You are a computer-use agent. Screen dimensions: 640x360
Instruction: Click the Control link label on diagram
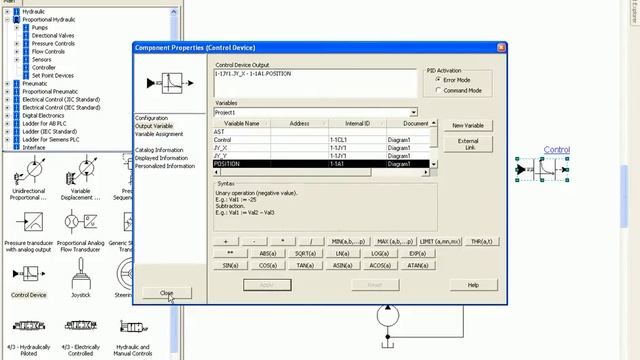557,150
